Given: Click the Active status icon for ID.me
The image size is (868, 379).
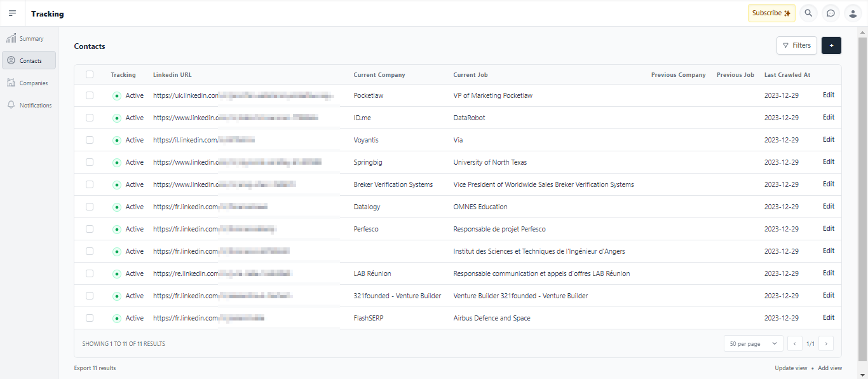Looking at the screenshot, I should (x=117, y=118).
